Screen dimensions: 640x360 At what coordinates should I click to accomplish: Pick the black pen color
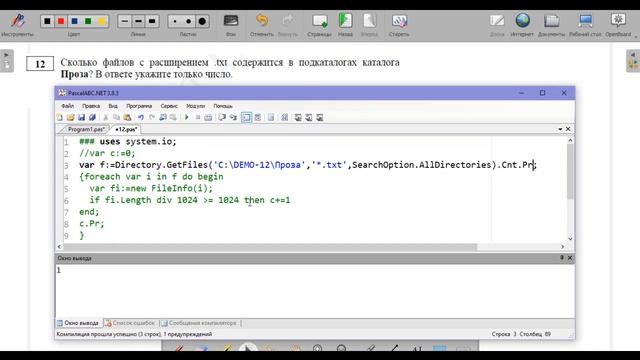(x=47, y=21)
